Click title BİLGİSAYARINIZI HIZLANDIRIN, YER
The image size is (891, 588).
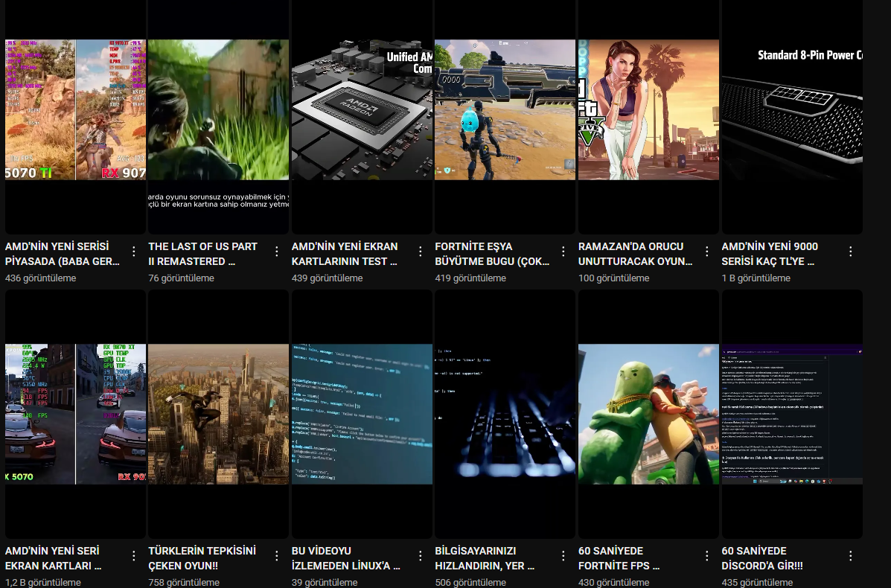coord(485,558)
